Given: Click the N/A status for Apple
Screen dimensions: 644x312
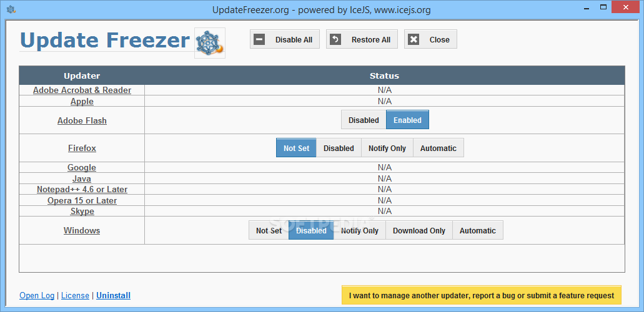Looking at the screenshot, I should (384, 101).
